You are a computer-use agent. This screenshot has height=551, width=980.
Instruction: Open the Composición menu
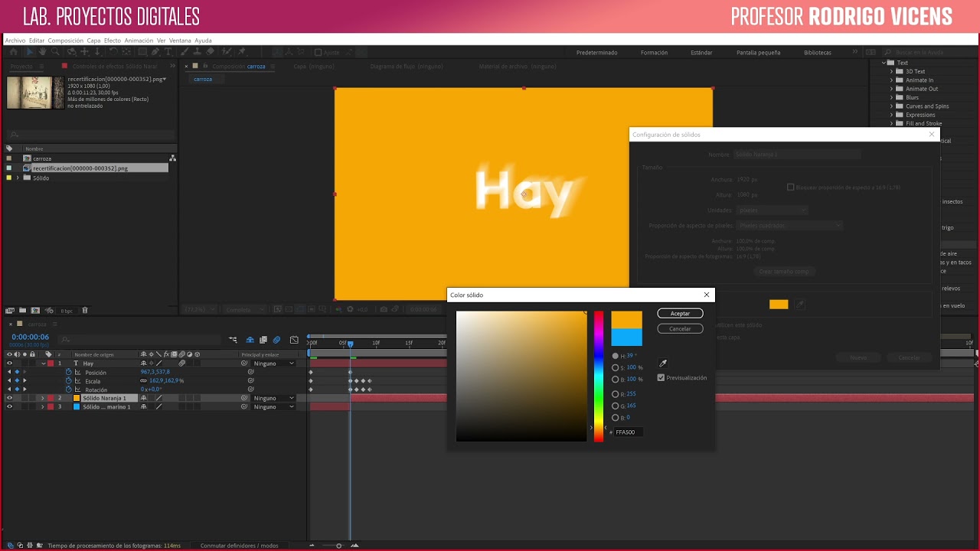65,41
